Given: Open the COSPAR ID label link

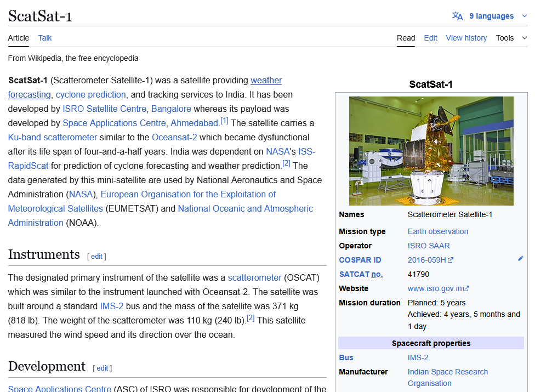Looking at the screenshot, I should tap(360, 260).
